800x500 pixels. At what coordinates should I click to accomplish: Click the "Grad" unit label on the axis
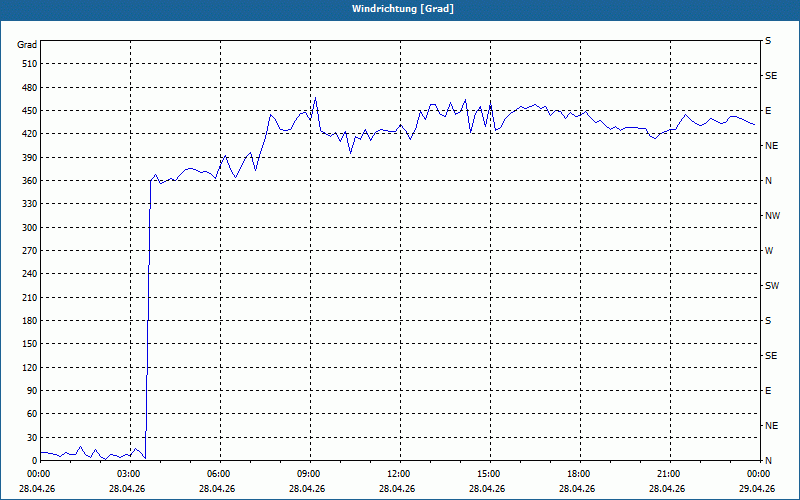[x=27, y=45]
